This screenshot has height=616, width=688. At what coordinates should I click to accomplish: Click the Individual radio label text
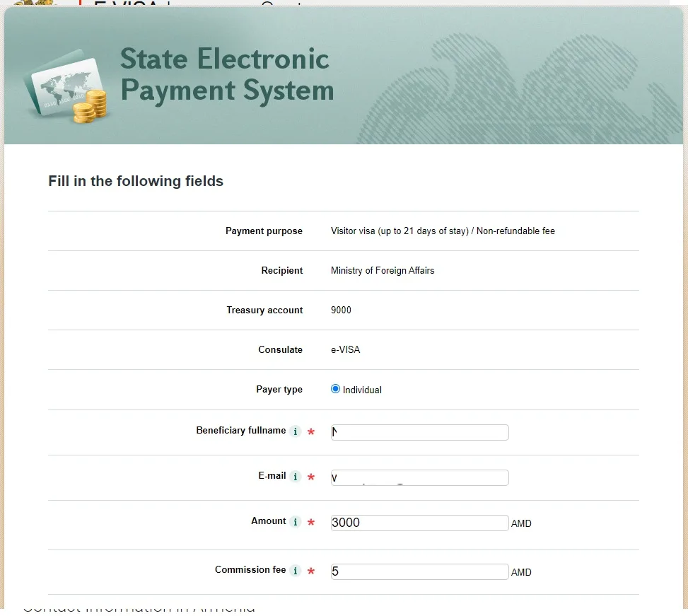pyautogui.click(x=362, y=390)
